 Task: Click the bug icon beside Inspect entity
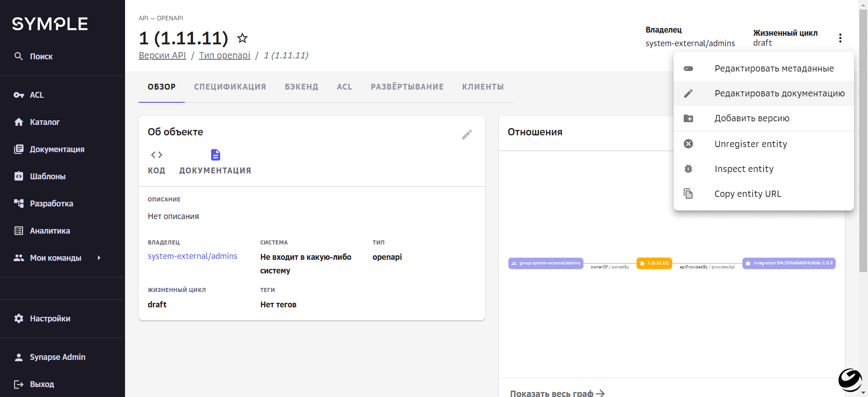pos(689,169)
